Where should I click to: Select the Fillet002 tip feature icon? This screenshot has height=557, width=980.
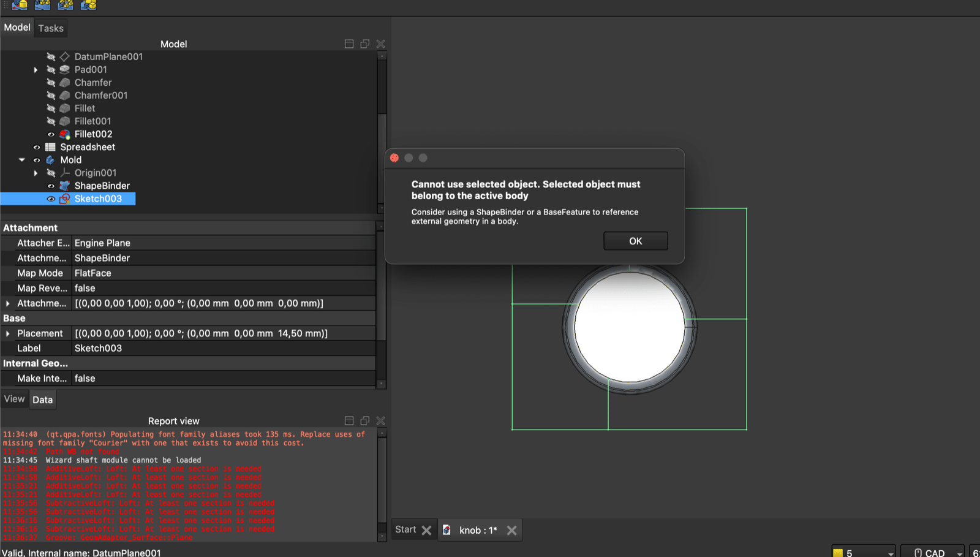click(x=65, y=134)
